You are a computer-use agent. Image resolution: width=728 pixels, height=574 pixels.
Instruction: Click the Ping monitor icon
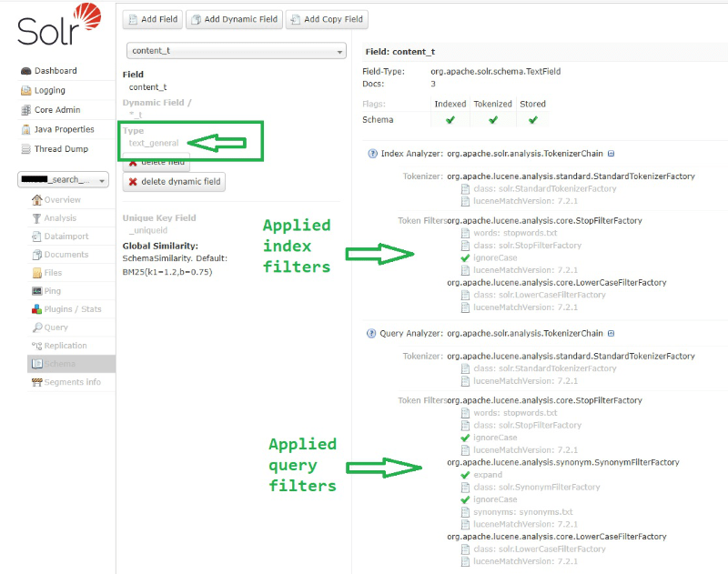(36, 291)
